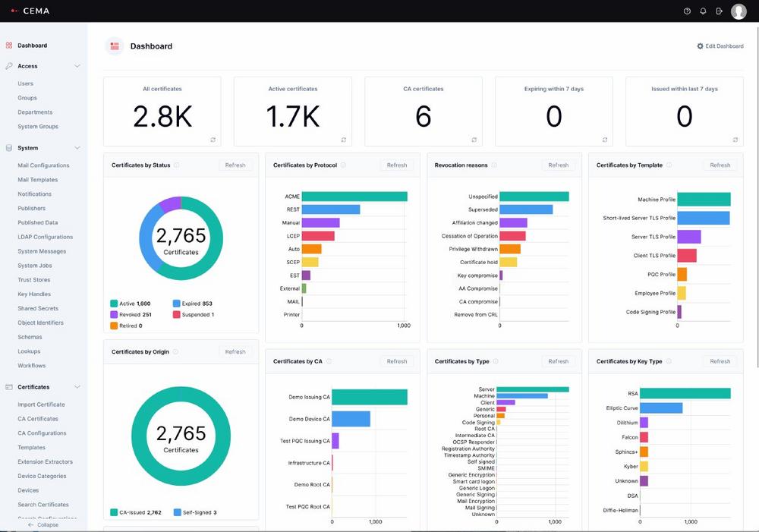Refresh the All certificates card via its icon
This screenshot has height=532, width=759.
tap(213, 140)
